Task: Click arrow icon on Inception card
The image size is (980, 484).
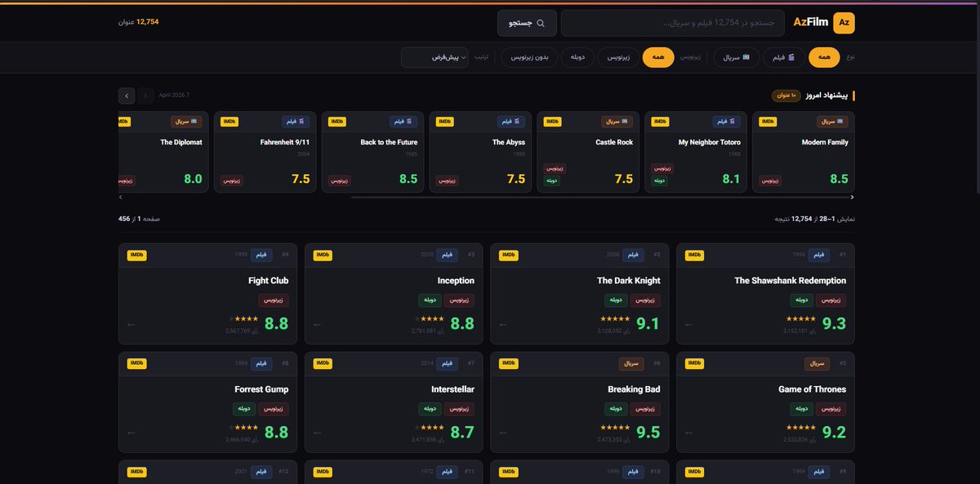Action: 318,324
